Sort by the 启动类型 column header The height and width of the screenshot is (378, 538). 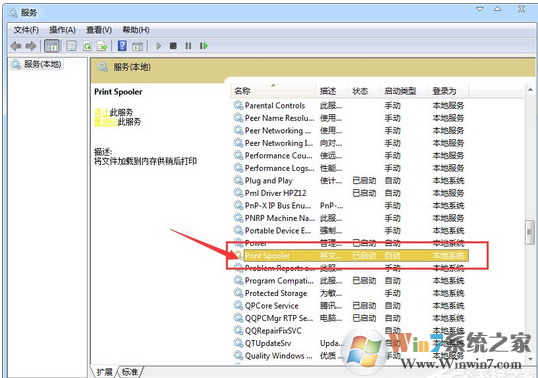click(x=404, y=91)
